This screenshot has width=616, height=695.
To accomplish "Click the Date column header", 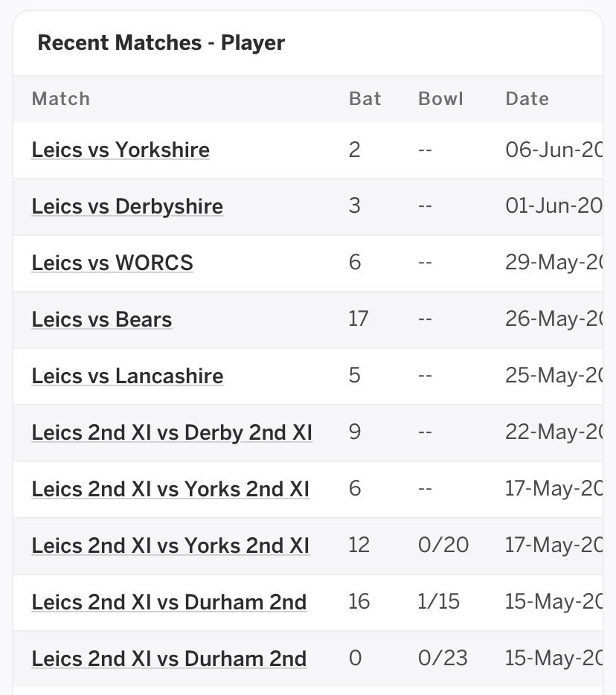I will tap(527, 98).
